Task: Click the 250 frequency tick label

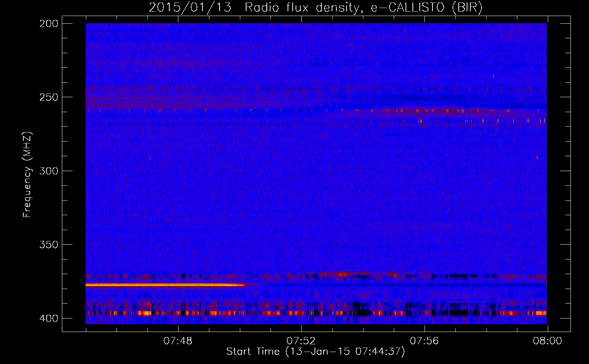Action: pos(48,97)
